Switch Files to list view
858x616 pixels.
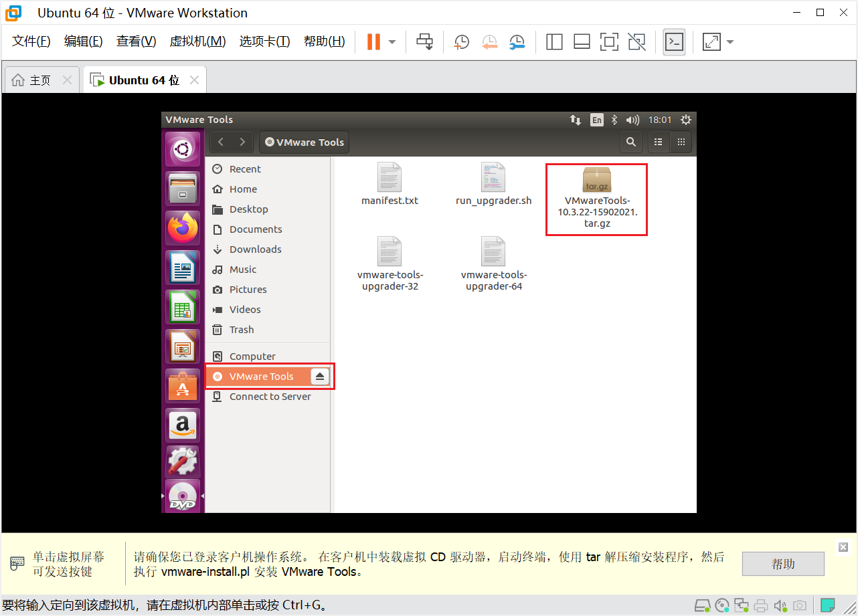click(x=659, y=142)
